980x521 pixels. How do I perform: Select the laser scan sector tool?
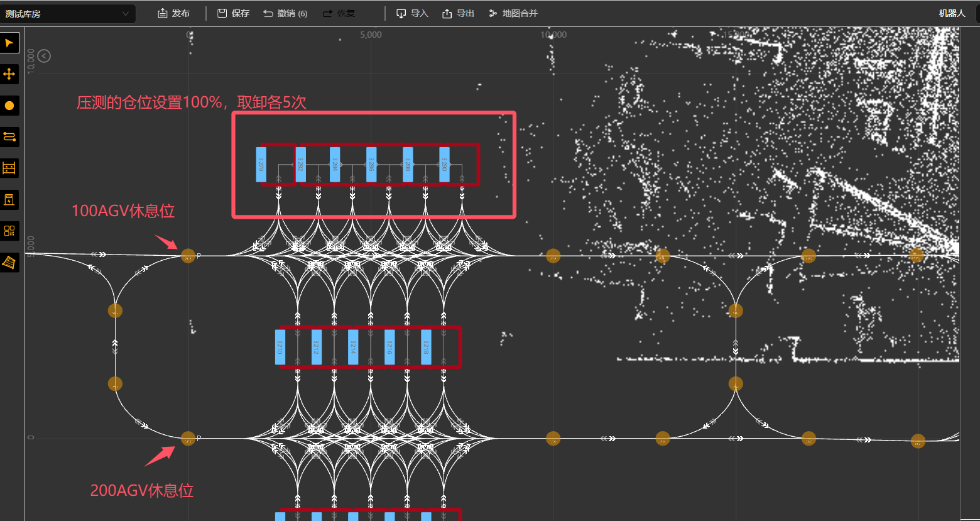click(x=9, y=263)
